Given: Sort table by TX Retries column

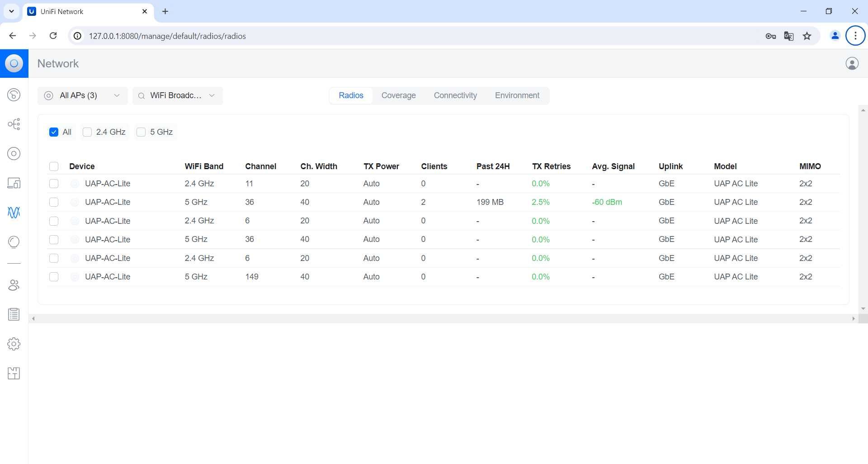Looking at the screenshot, I should (x=551, y=166).
